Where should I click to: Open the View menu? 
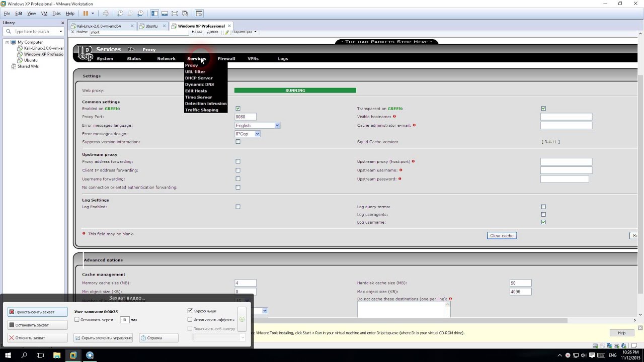tap(31, 14)
